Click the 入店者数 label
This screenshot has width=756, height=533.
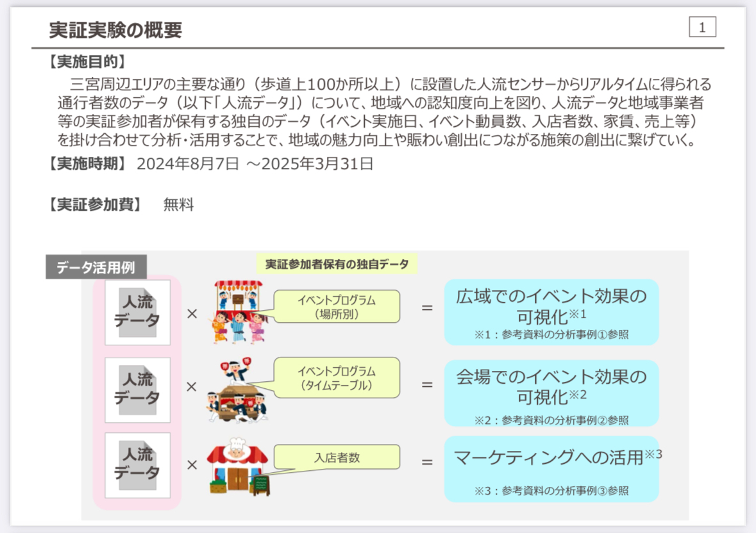click(337, 456)
